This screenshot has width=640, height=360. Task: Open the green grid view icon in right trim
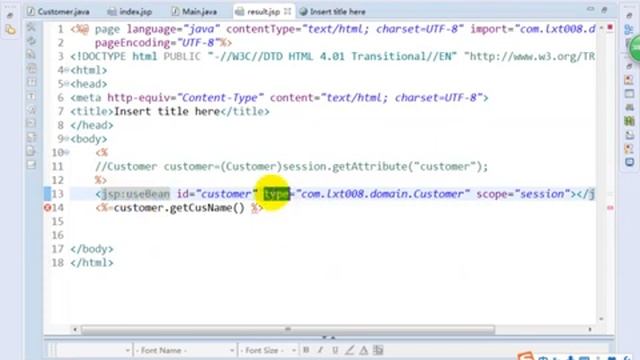click(x=629, y=121)
